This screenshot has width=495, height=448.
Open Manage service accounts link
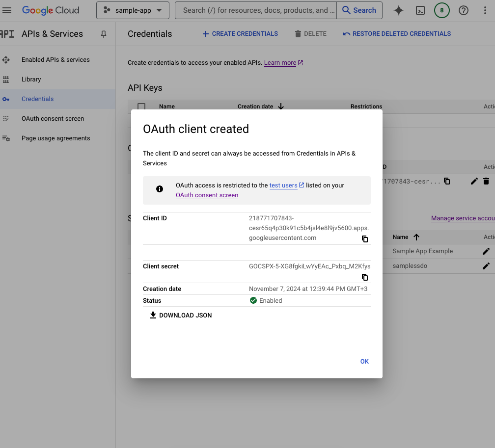point(463,218)
